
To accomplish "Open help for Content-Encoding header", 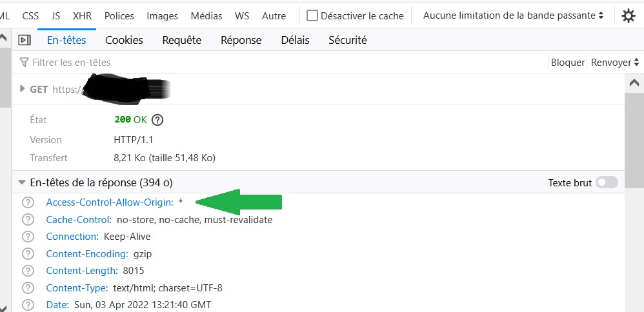I will pos(28,254).
